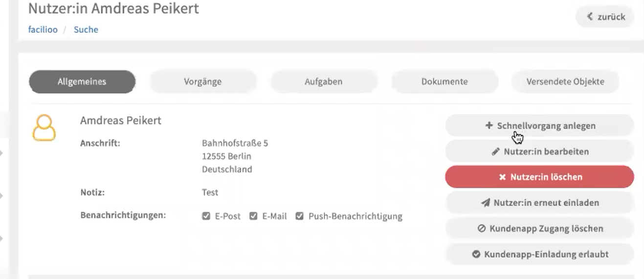This screenshot has height=279, width=644.
Task: Click the plus icon on Schnellvorgang anlegen
Action: pos(489,126)
